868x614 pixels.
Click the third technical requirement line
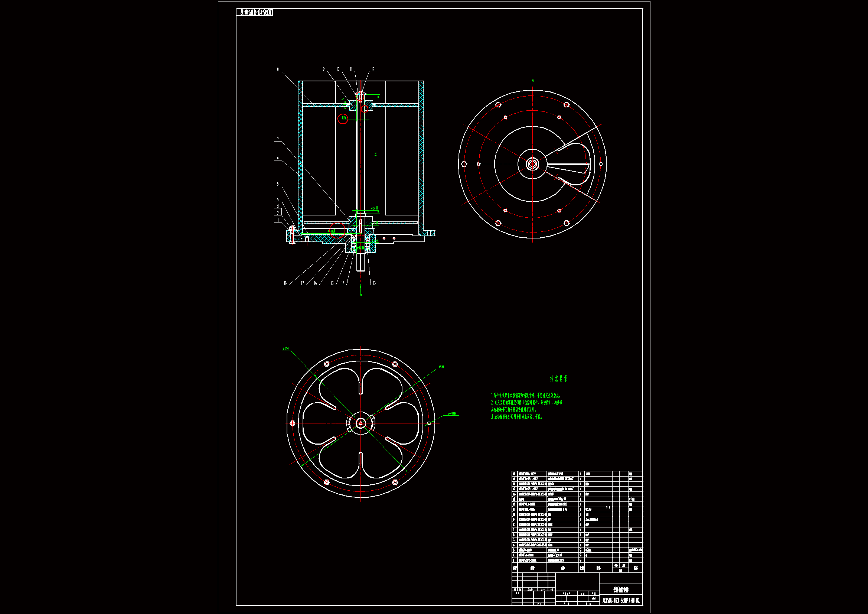coord(517,417)
